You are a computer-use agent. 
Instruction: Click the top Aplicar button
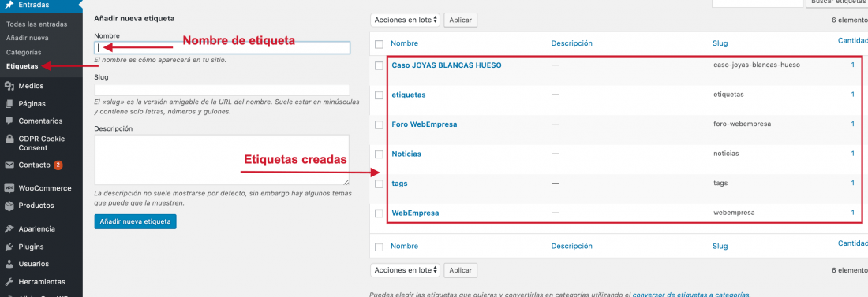coord(461,20)
